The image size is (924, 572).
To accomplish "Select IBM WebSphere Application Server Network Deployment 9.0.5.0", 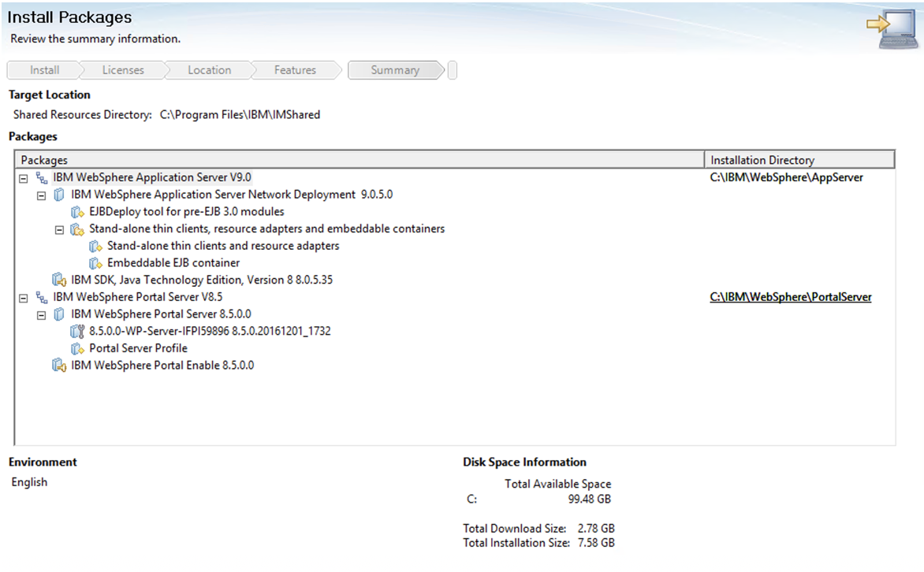I will pyautogui.click(x=232, y=195).
